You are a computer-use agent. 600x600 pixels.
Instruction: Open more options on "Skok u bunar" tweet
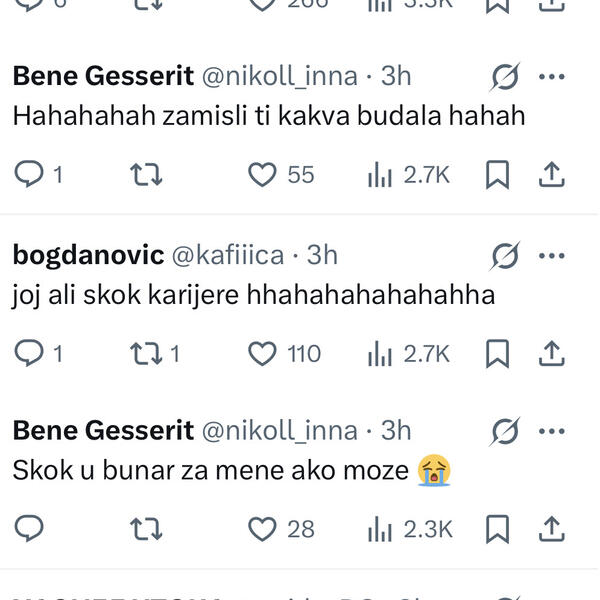(552, 431)
